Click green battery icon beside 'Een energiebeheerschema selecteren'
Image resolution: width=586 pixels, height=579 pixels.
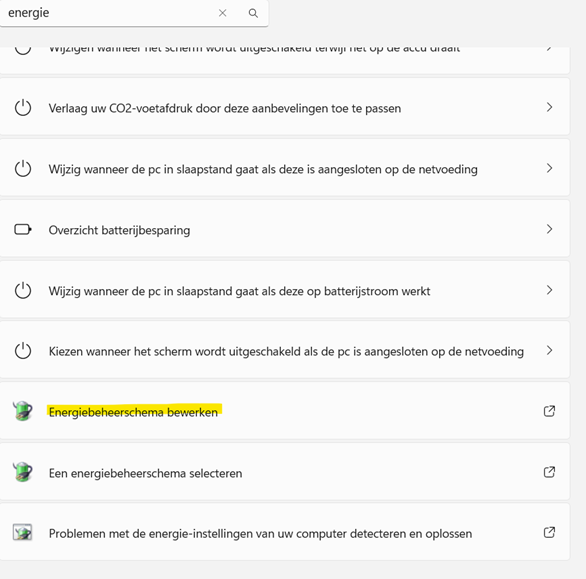[x=23, y=472]
